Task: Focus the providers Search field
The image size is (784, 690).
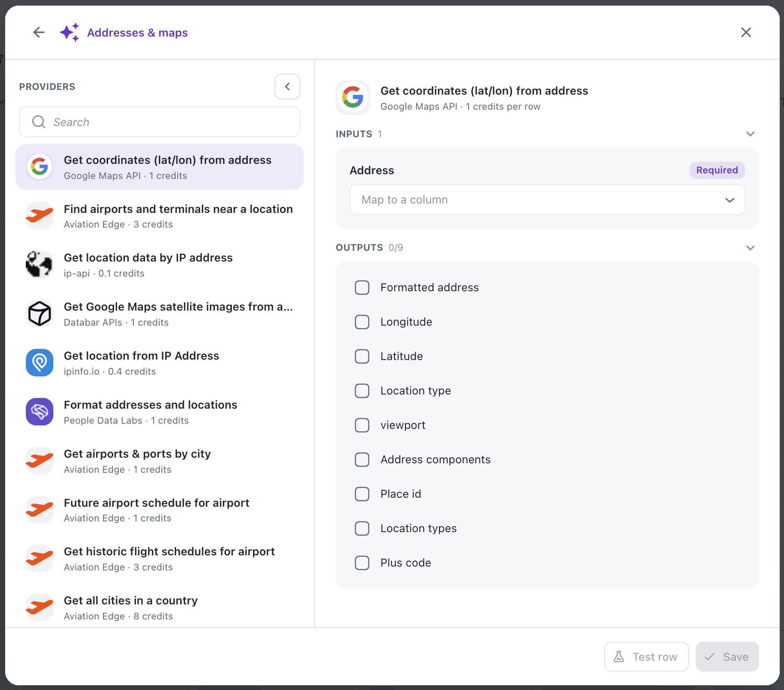Action: click(160, 122)
